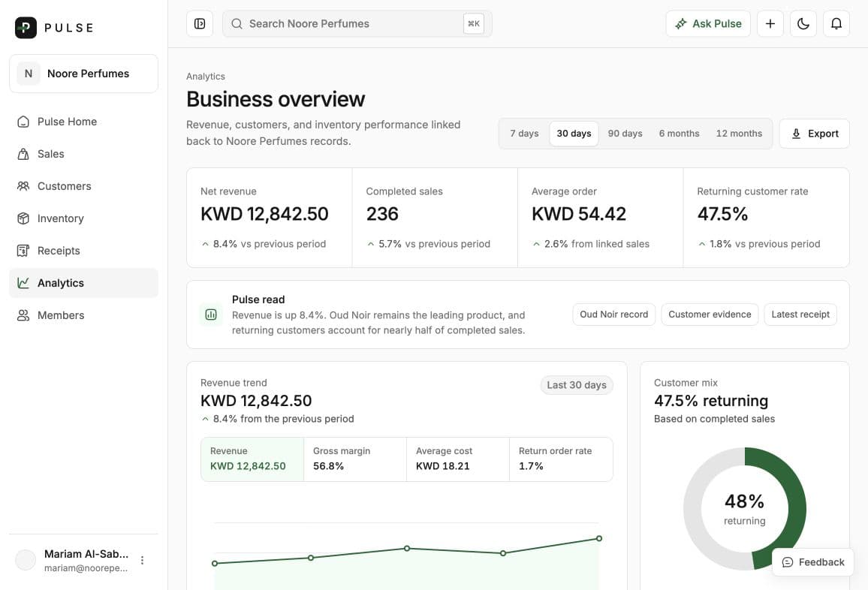This screenshot has height=590, width=868.
Task: Open the Inventory page
Action: tap(83, 218)
